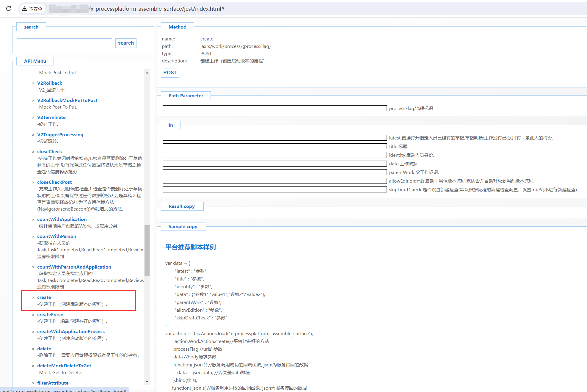Focus the API search text field
This screenshot has width=587, height=392.
65,43
